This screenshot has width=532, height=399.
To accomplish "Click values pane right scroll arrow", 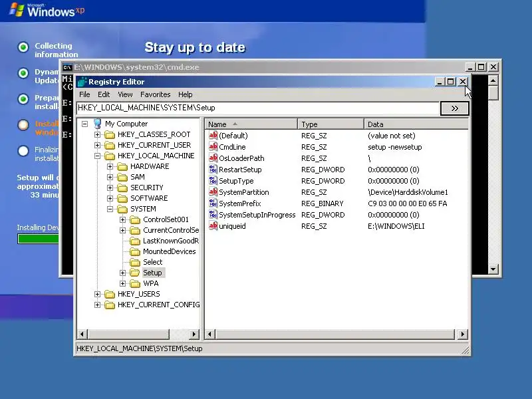I will coord(462,334).
